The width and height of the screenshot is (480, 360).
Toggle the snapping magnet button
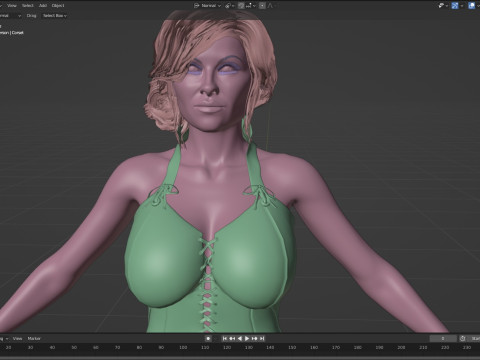pos(241,6)
